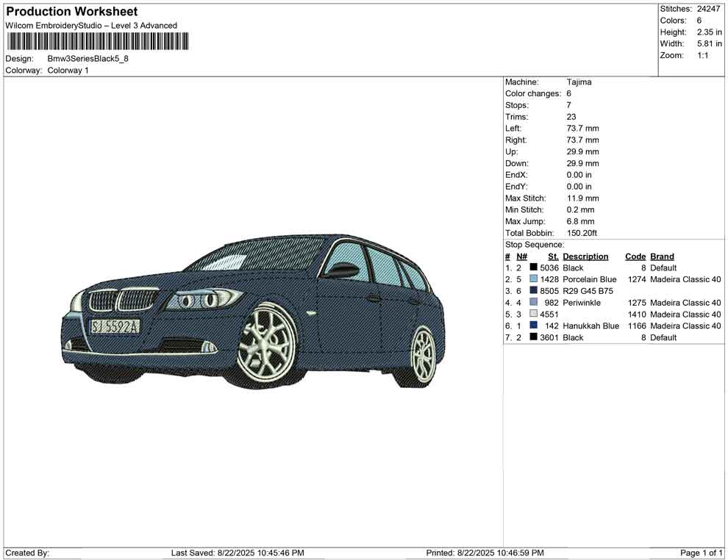
Task: Select the Porcelain Blue color swatch
Action: pyautogui.click(x=534, y=279)
